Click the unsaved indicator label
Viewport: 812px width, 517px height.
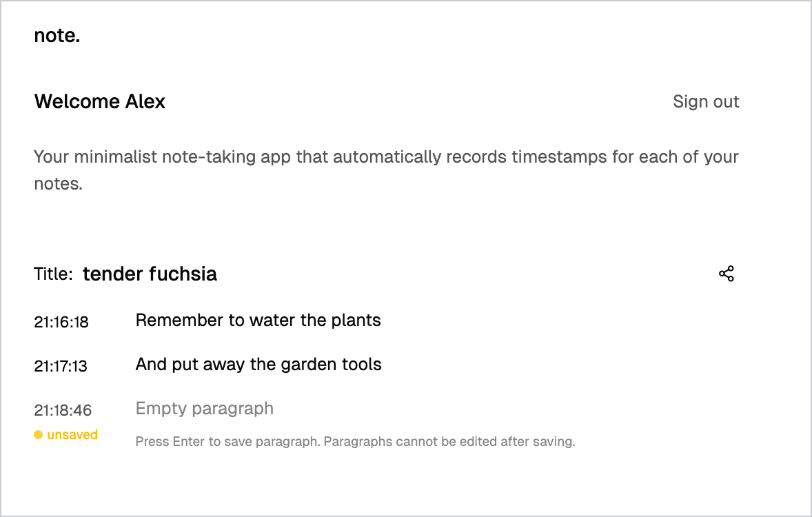(72, 434)
